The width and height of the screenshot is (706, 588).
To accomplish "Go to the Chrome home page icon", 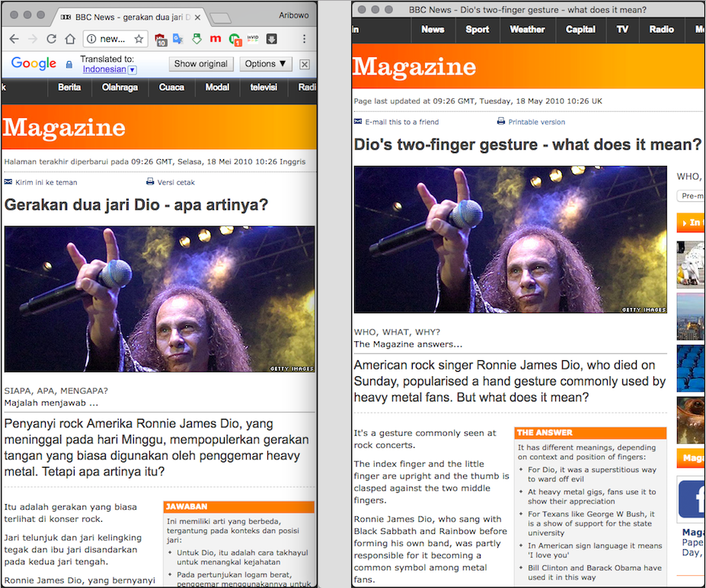I will tap(70, 39).
